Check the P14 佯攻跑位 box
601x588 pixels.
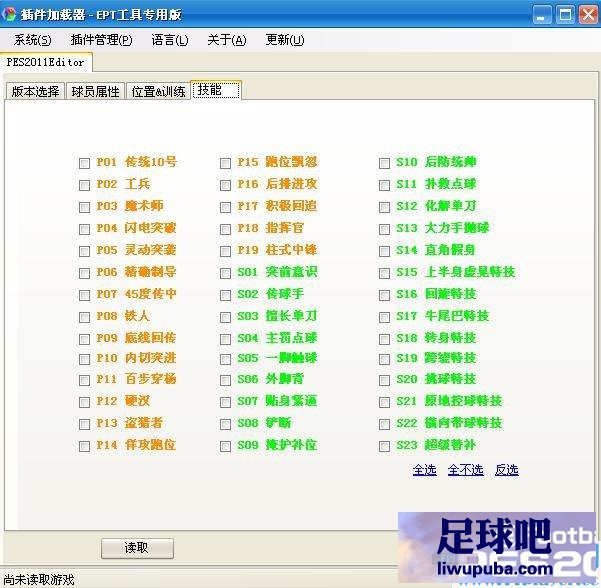click(x=84, y=446)
